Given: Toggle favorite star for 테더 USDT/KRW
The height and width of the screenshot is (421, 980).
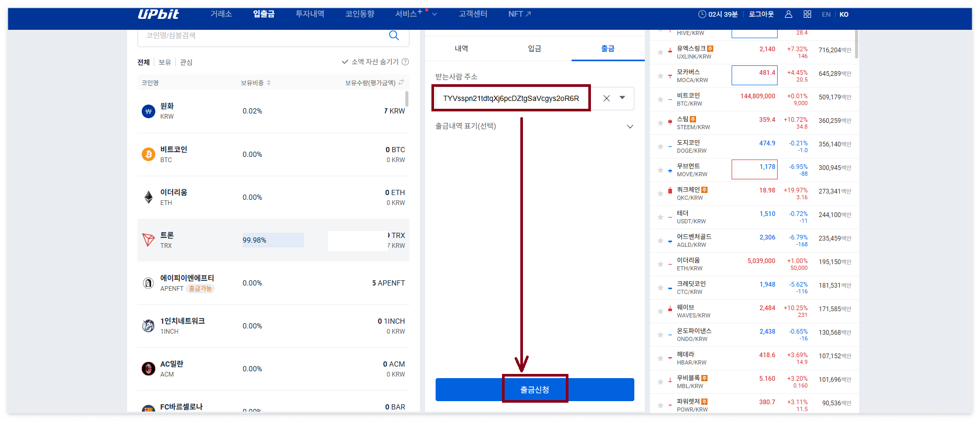Looking at the screenshot, I should [x=660, y=217].
